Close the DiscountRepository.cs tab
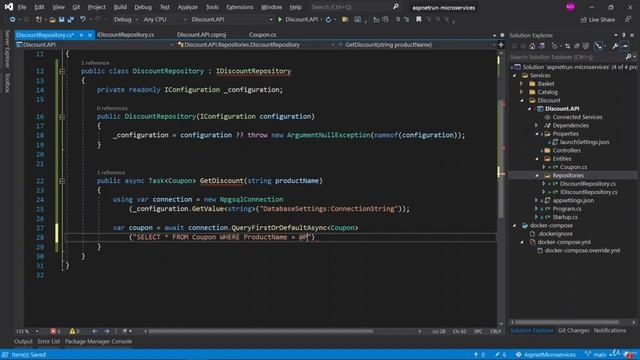Image resolution: width=640 pixels, height=360 pixels. 90,35
